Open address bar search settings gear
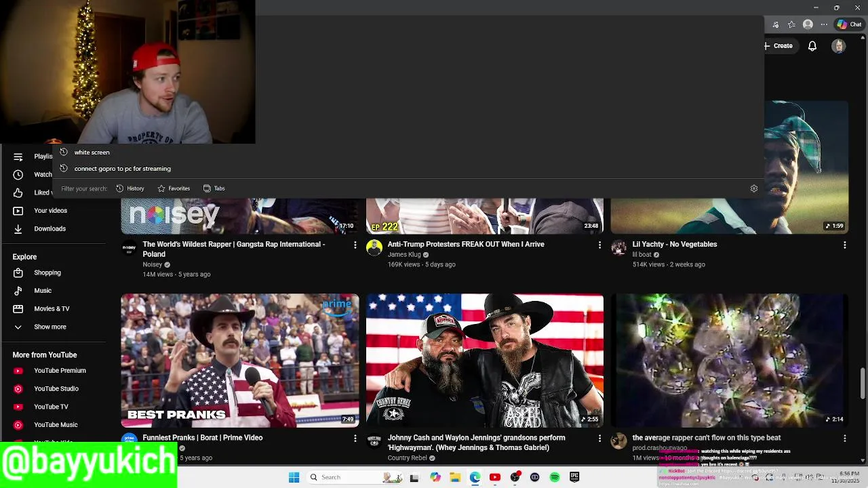Screen dimensions: 868x488 pyautogui.click(x=754, y=188)
